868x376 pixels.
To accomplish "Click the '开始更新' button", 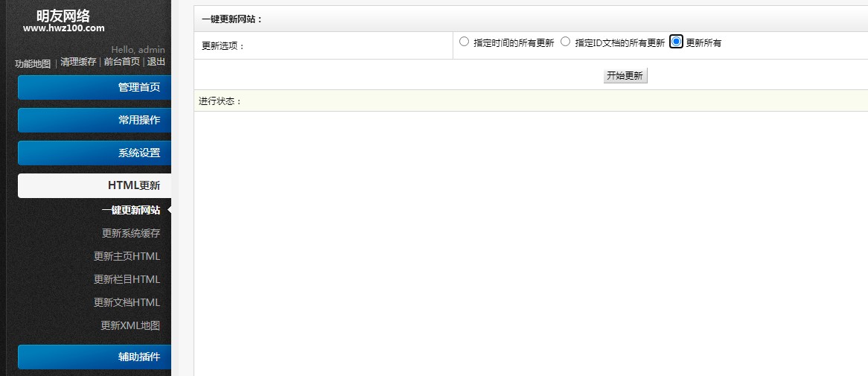I will point(625,76).
